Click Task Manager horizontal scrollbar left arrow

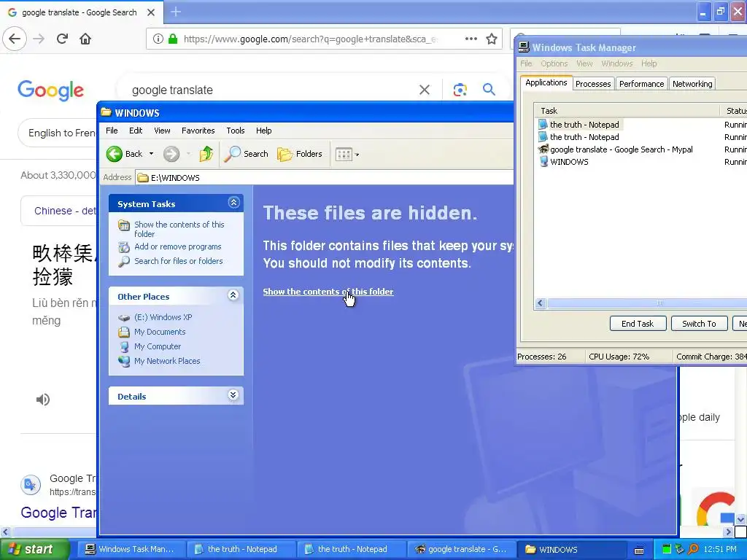(x=541, y=303)
